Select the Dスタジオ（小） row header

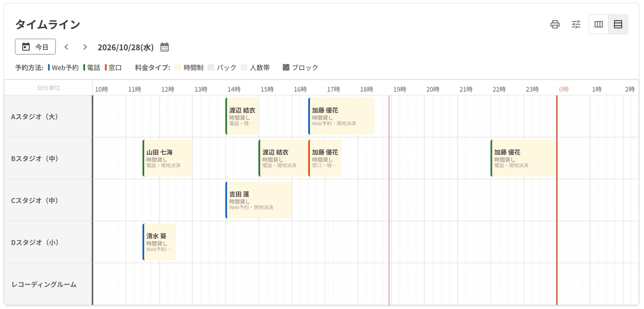tap(48, 242)
